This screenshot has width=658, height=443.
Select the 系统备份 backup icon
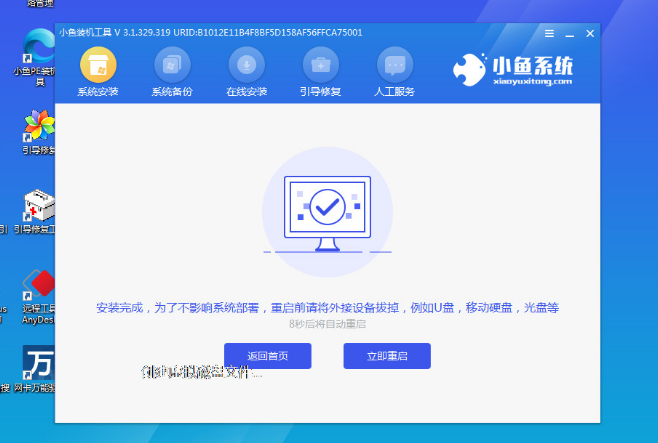pos(174,65)
